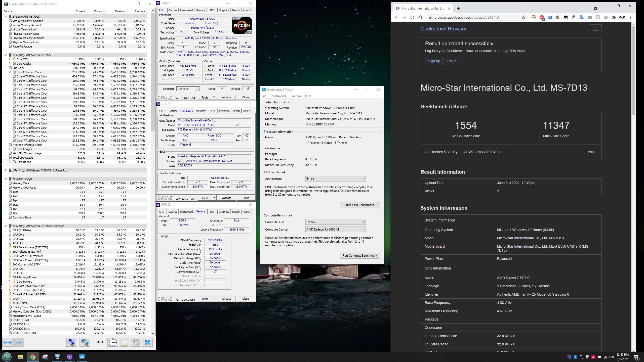Open File Explorer from taskbar
644x362 pixels.
point(20,357)
